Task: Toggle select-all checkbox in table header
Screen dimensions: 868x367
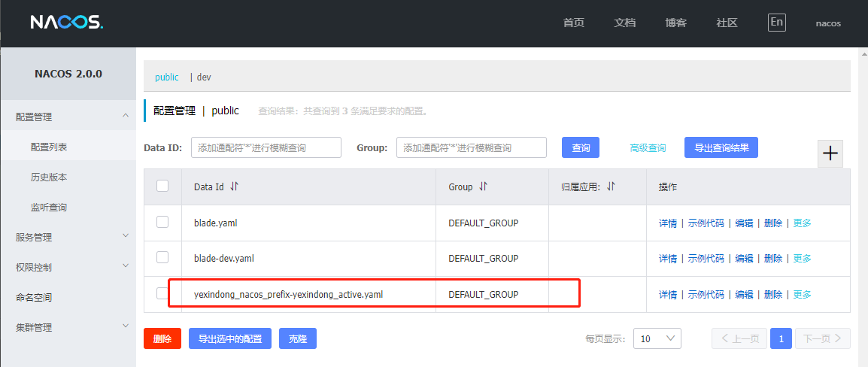Action: point(162,186)
